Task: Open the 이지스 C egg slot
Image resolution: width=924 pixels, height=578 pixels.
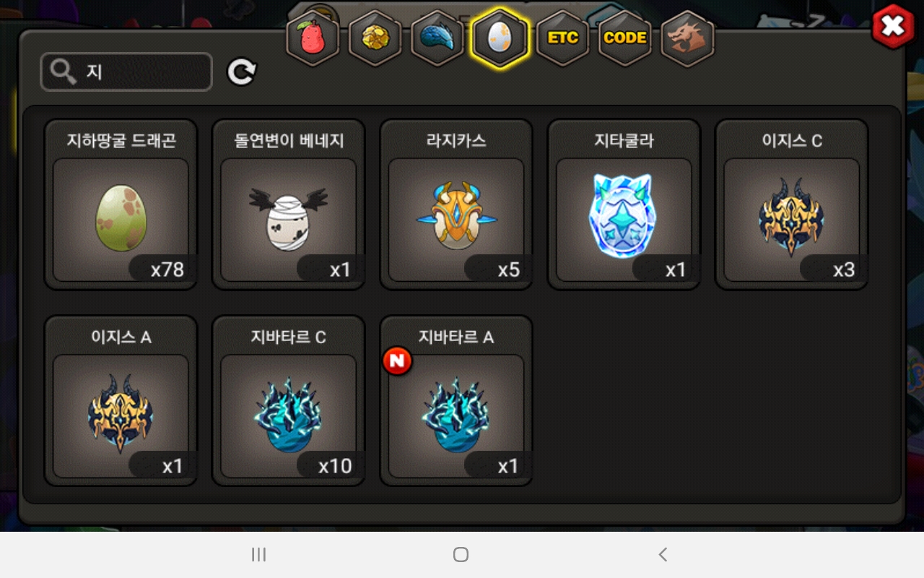Action: click(791, 204)
